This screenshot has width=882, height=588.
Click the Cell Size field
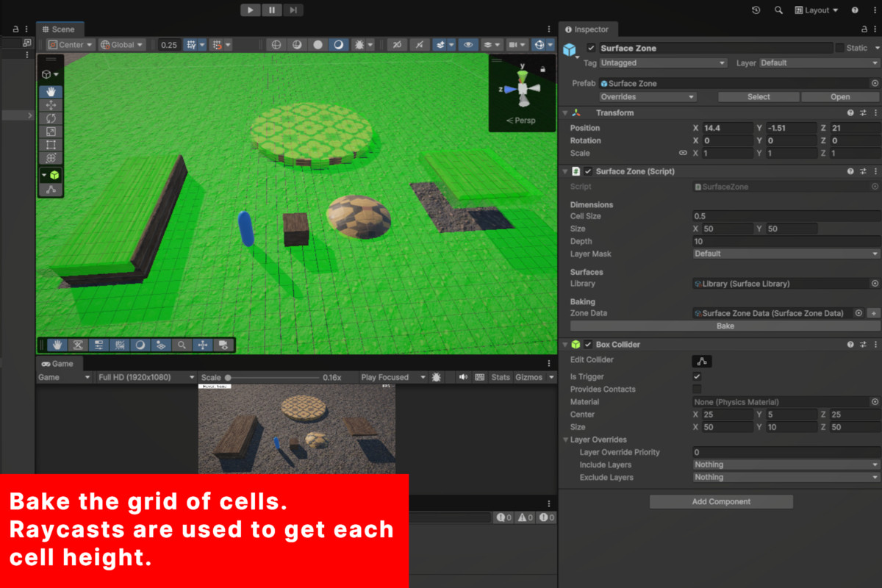pyautogui.click(x=786, y=216)
